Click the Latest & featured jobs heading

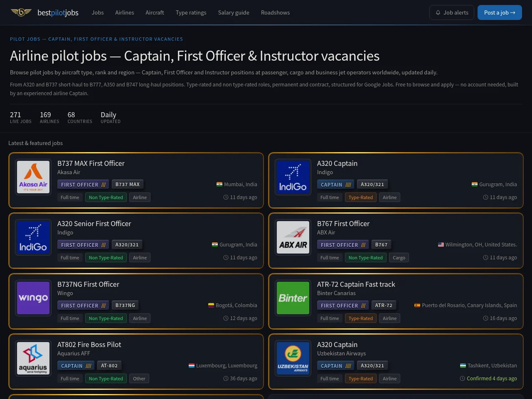pyautogui.click(x=35, y=143)
